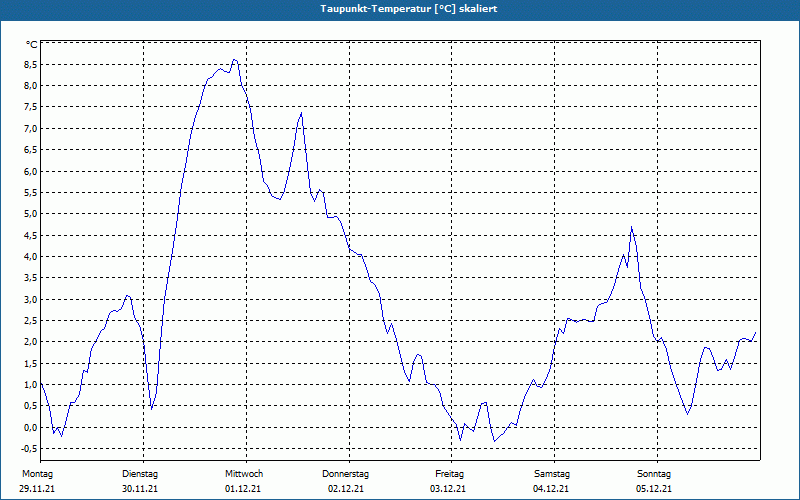800x500 pixels.
Task: Click the Samstag day label
Action: click(552, 474)
